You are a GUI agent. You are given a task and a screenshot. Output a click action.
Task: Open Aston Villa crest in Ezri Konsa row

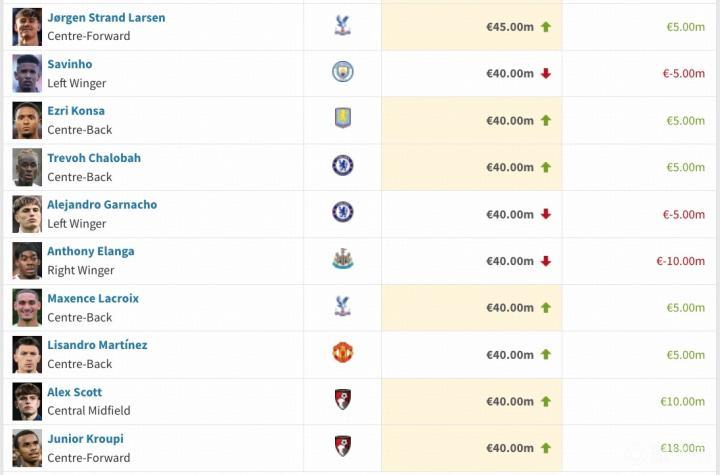click(x=343, y=119)
